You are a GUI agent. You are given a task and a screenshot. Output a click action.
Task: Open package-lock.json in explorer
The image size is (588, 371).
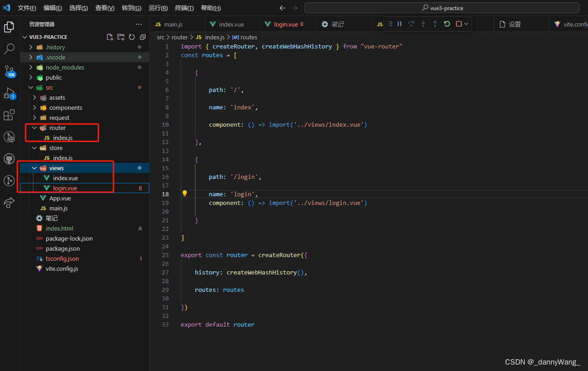coord(85,238)
